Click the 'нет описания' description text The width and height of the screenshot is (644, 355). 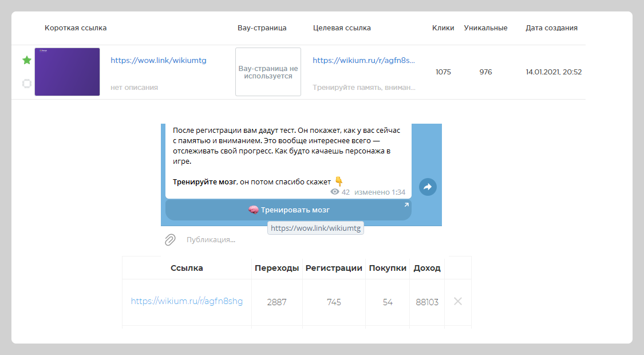135,88
